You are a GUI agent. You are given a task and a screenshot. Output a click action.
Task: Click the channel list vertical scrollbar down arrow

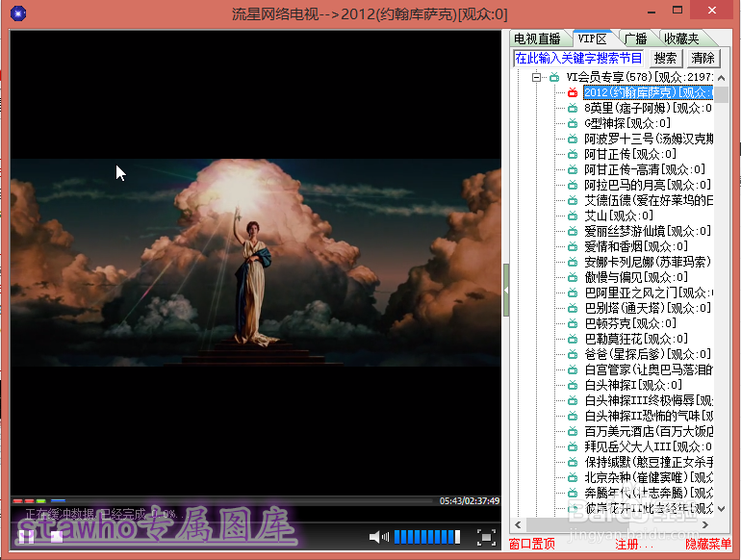(721, 509)
